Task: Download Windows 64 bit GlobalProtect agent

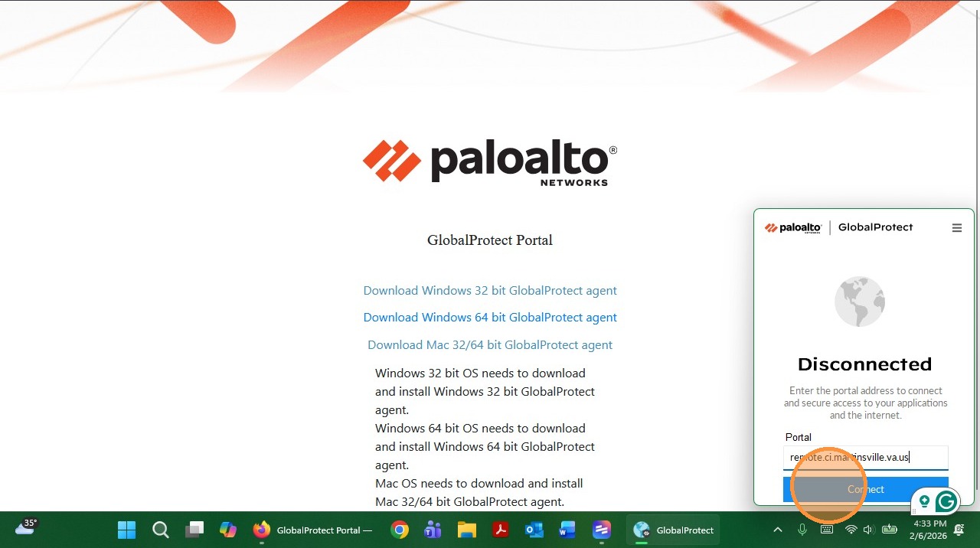Action: coord(490,318)
